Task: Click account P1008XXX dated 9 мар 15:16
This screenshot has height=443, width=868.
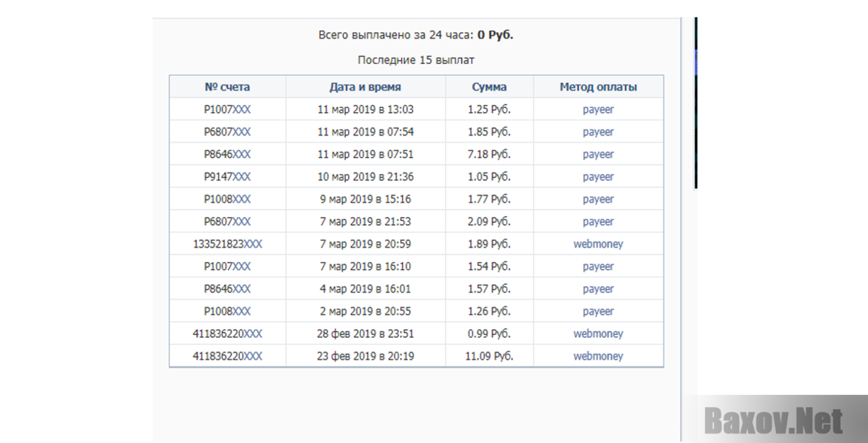Action: coord(227,199)
